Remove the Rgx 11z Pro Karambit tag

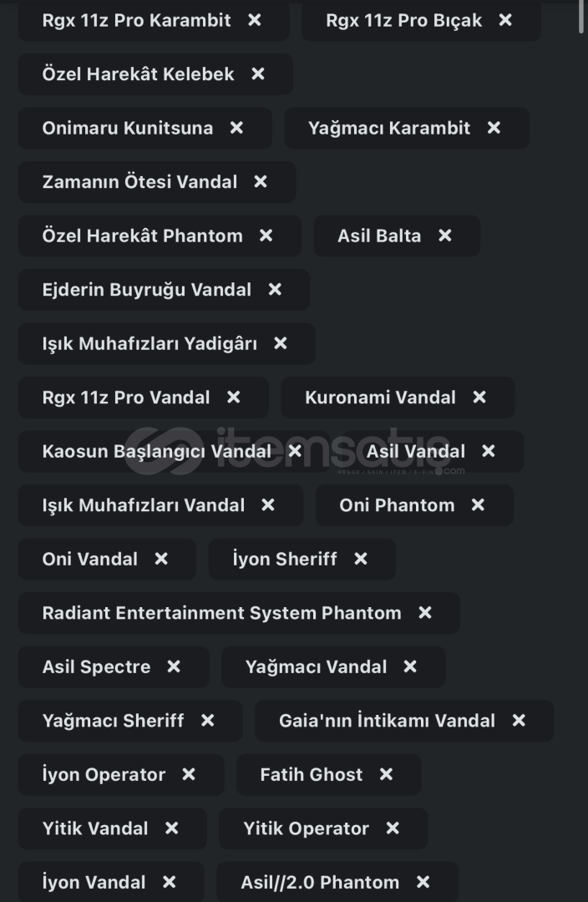(x=254, y=20)
